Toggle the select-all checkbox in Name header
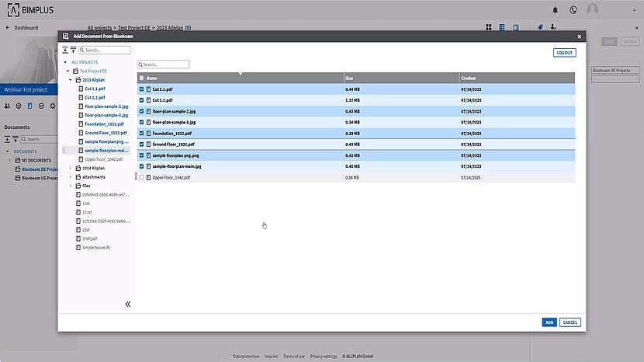The height and width of the screenshot is (362, 644). (x=141, y=78)
